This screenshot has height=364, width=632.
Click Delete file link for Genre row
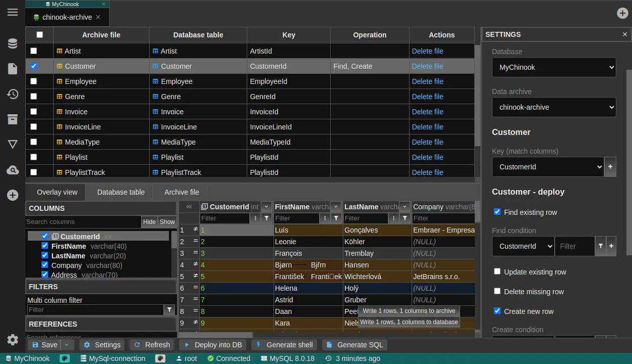(x=427, y=97)
